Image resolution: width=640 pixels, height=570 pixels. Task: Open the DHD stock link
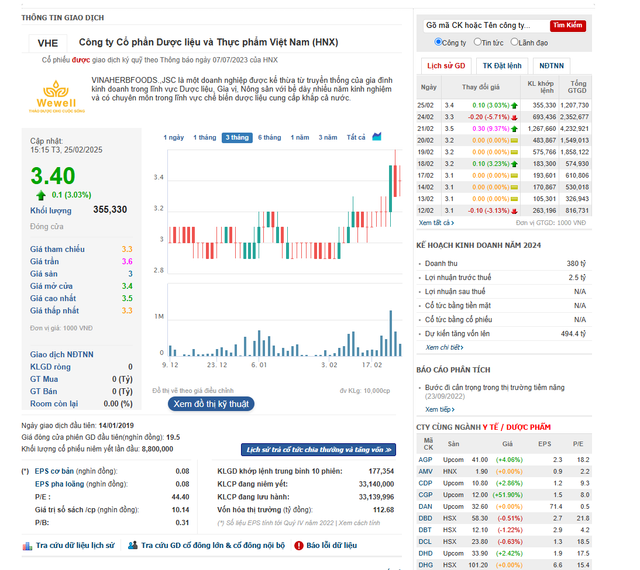coord(425,554)
